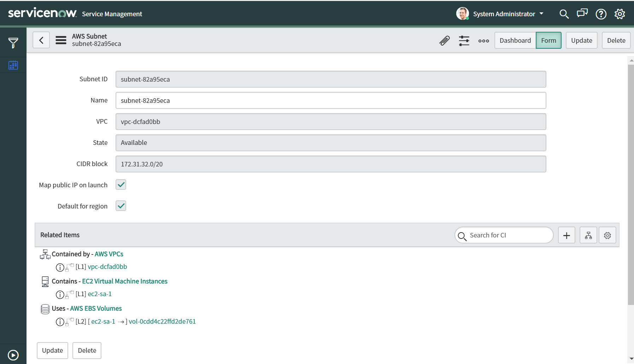Click the CIDR block field
The height and width of the screenshot is (364, 634).
click(331, 164)
